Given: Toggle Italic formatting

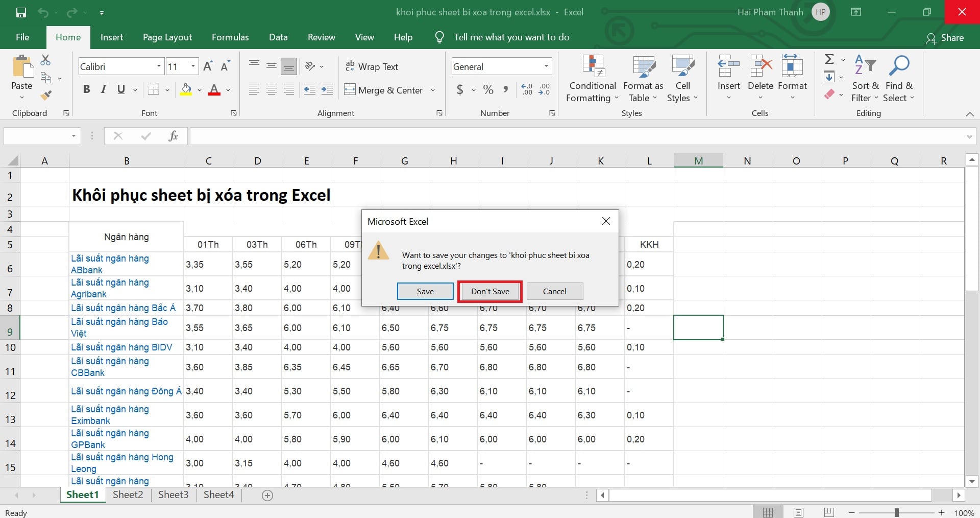Looking at the screenshot, I should pos(104,90).
